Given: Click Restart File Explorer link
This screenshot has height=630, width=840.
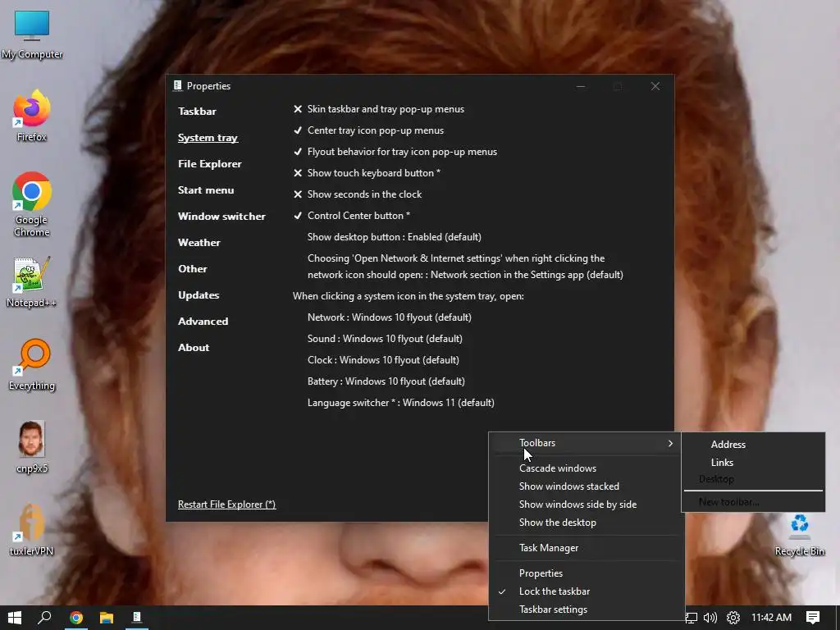Looking at the screenshot, I should click(x=226, y=504).
